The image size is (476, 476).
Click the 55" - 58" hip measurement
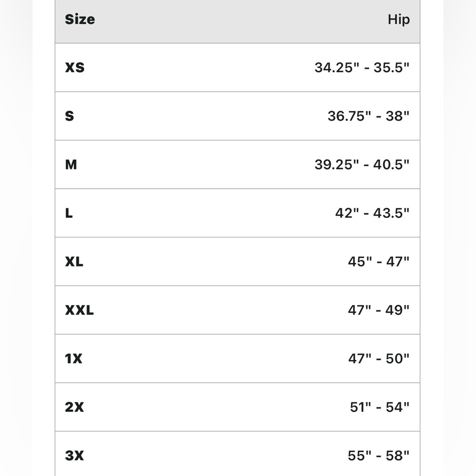[378, 456]
